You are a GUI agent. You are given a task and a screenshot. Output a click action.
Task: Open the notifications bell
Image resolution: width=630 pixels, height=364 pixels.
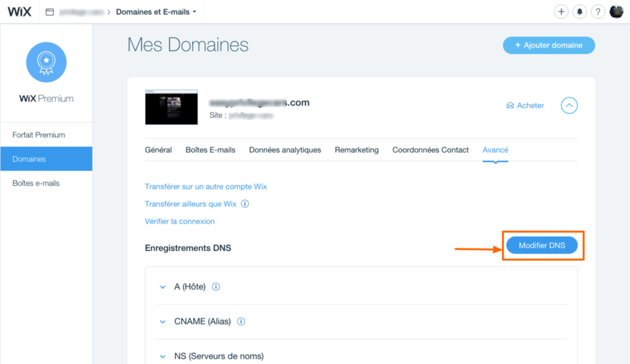click(579, 12)
